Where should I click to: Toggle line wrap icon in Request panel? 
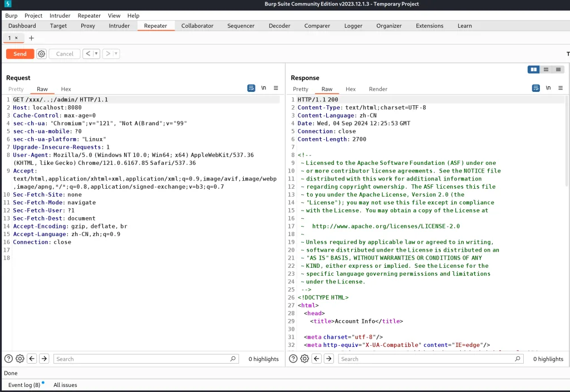point(251,88)
